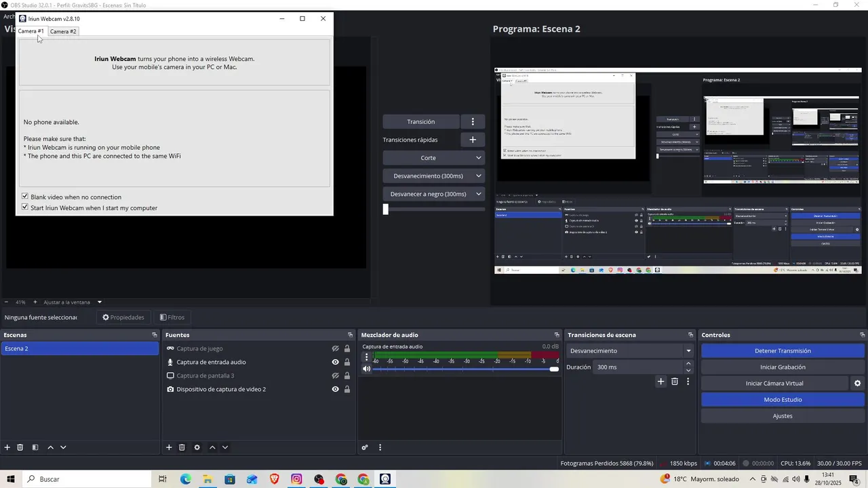Viewport: 868px width, 488px height.
Task: Mute Captura de entrada audio speaker icon
Action: pyautogui.click(x=367, y=369)
